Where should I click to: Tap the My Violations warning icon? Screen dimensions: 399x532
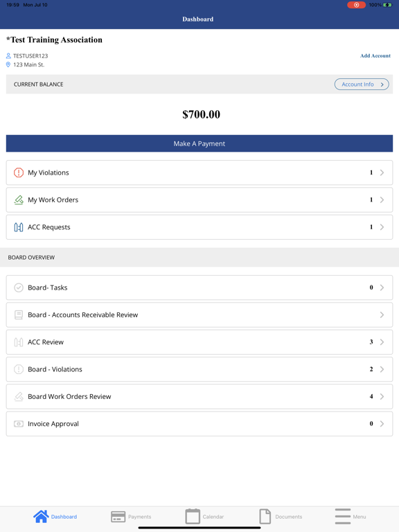pyautogui.click(x=18, y=172)
